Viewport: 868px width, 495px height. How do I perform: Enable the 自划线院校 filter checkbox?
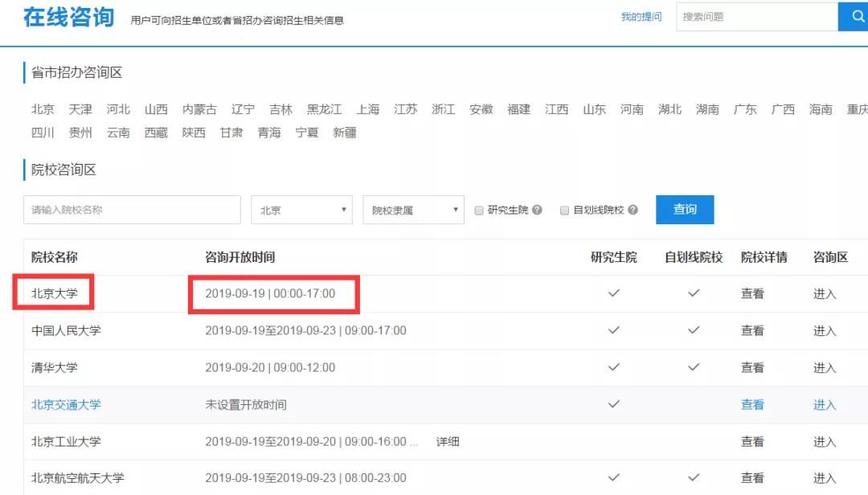pyautogui.click(x=565, y=211)
